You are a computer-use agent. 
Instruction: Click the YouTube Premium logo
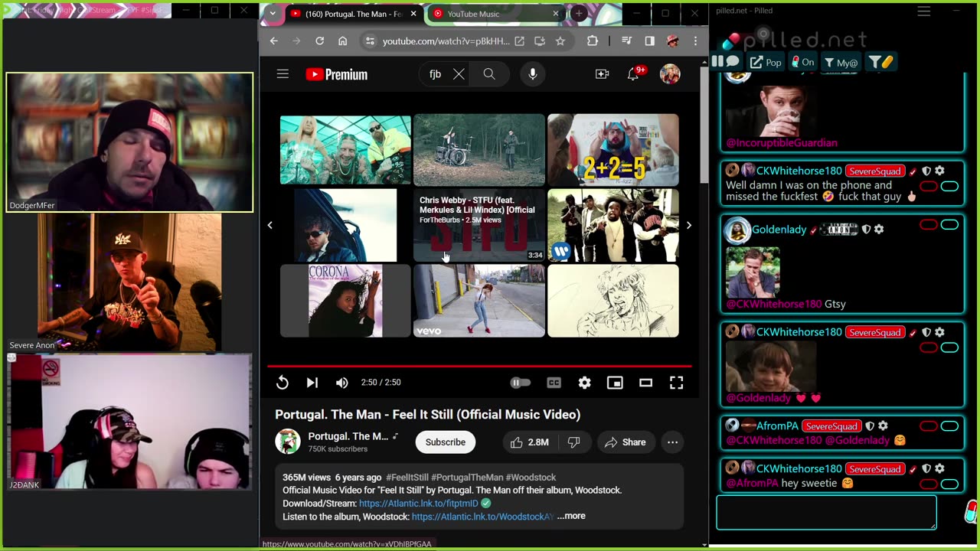337,74
